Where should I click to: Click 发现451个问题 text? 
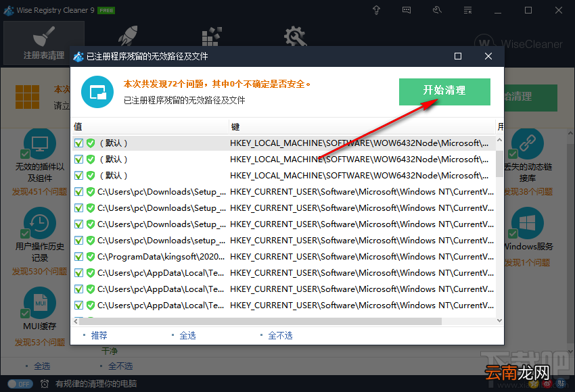pyautogui.click(x=40, y=191)
